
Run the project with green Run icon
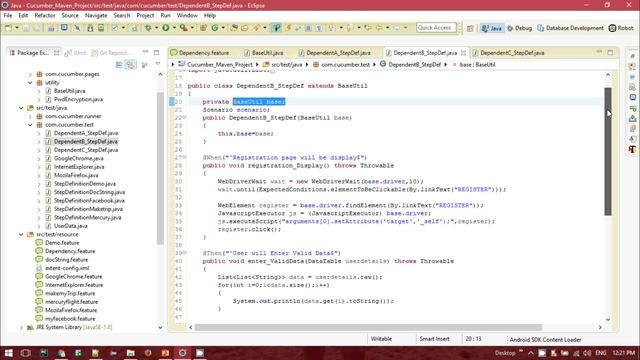coord(166,28)
